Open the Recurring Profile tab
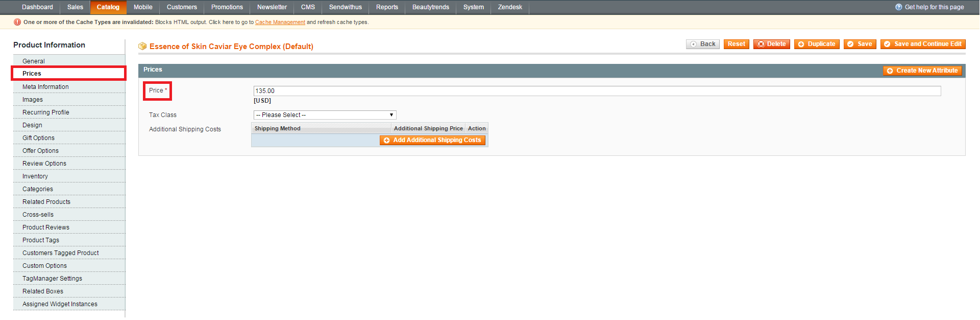 pyautogui.click(x=69, y=112)
